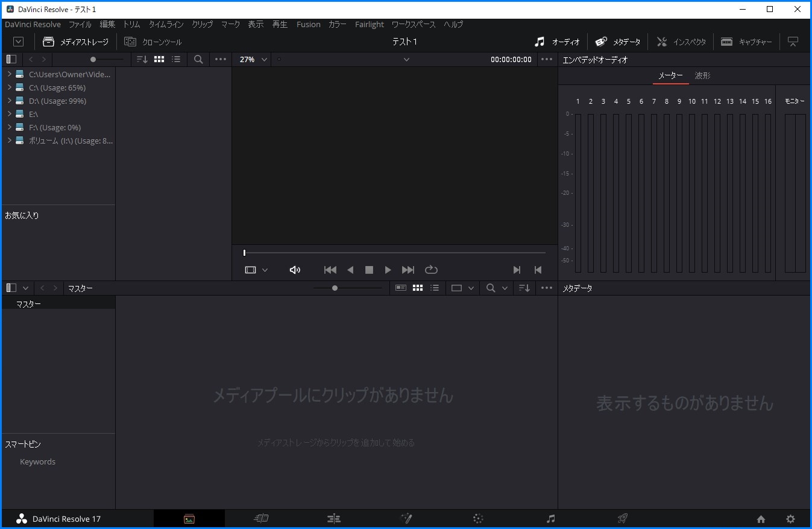Click the viewer Stop button

pyautogui.click(x=369, y=270)
